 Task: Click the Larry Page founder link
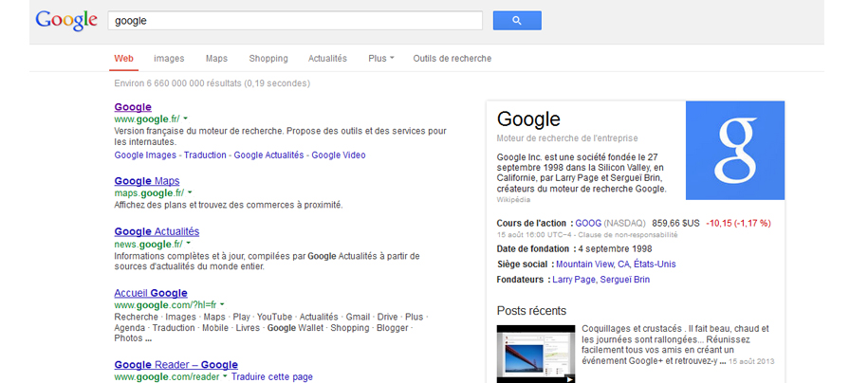[x=574, y=280]
